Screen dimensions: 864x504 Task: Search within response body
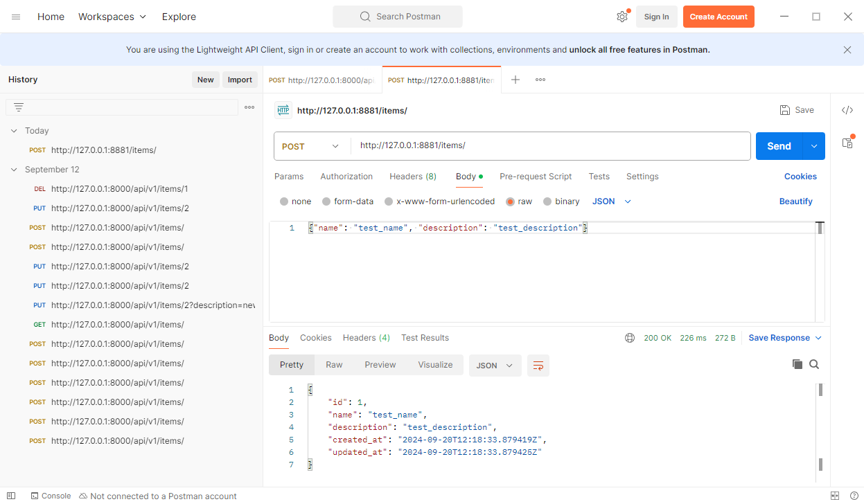(814, 364)
